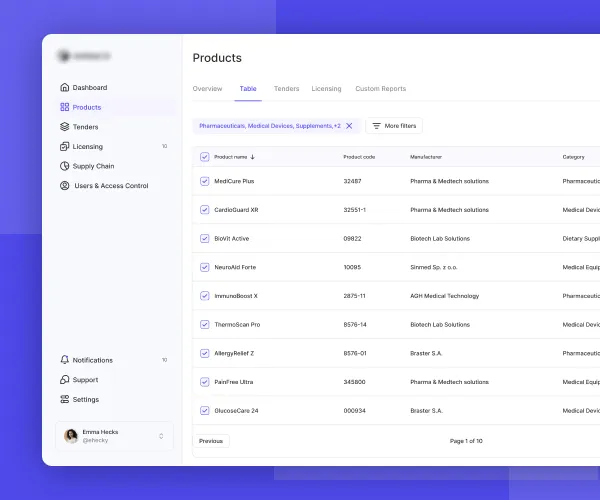Click product code 32487

click(x=352, y=181)
